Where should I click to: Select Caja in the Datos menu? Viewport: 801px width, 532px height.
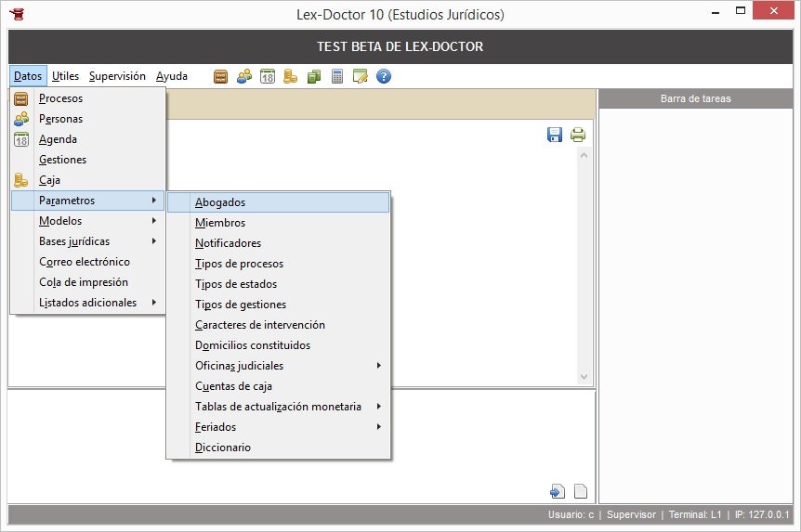[88, 180]
